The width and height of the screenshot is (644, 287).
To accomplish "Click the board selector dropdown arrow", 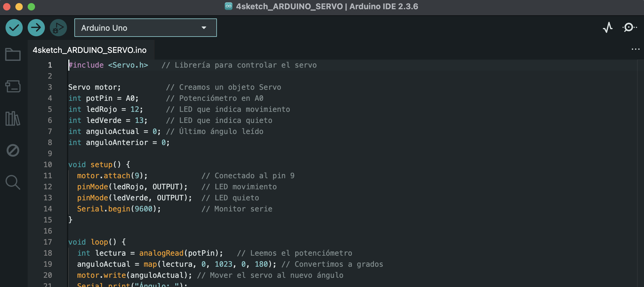I will 204,28.
